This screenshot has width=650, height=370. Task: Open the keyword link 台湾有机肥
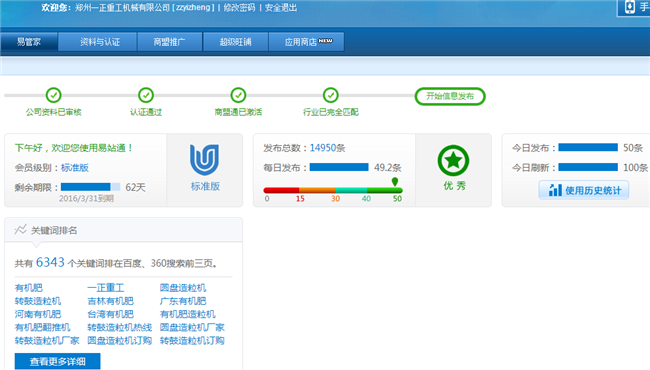pyautogui.click(x=110, y=314)
